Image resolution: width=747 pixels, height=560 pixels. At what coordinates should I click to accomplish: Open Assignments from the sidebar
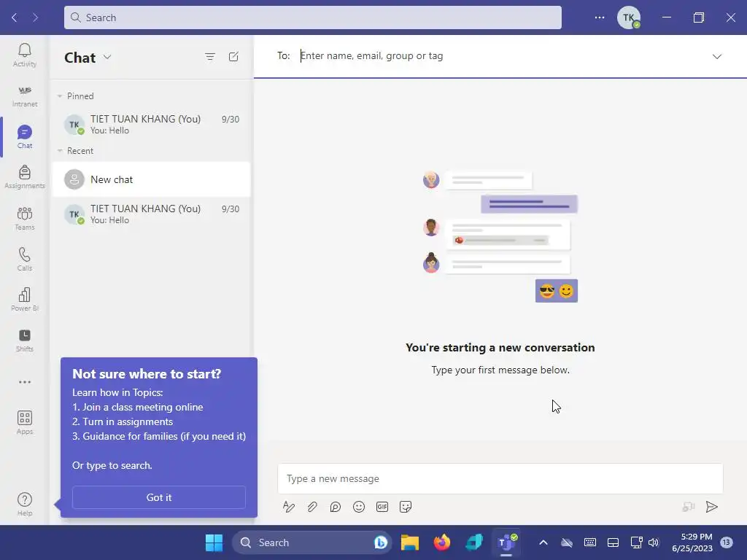[x=24, y=177]
